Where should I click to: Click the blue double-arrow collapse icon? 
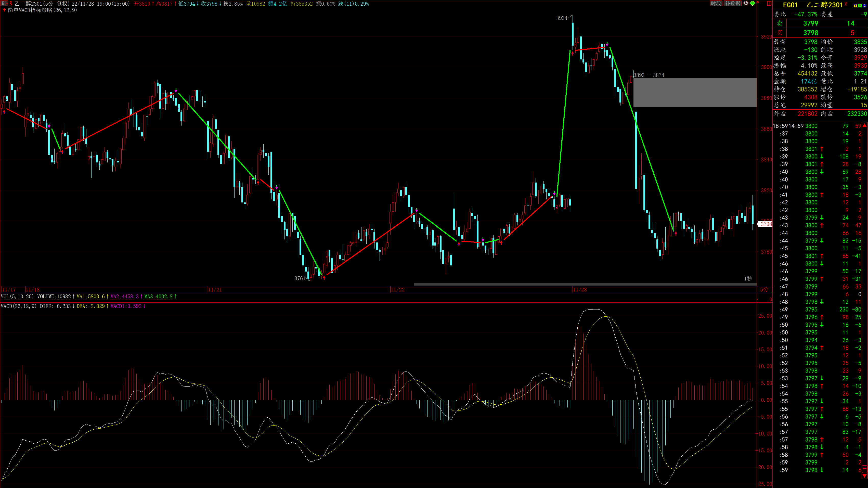tap(864, 6)
